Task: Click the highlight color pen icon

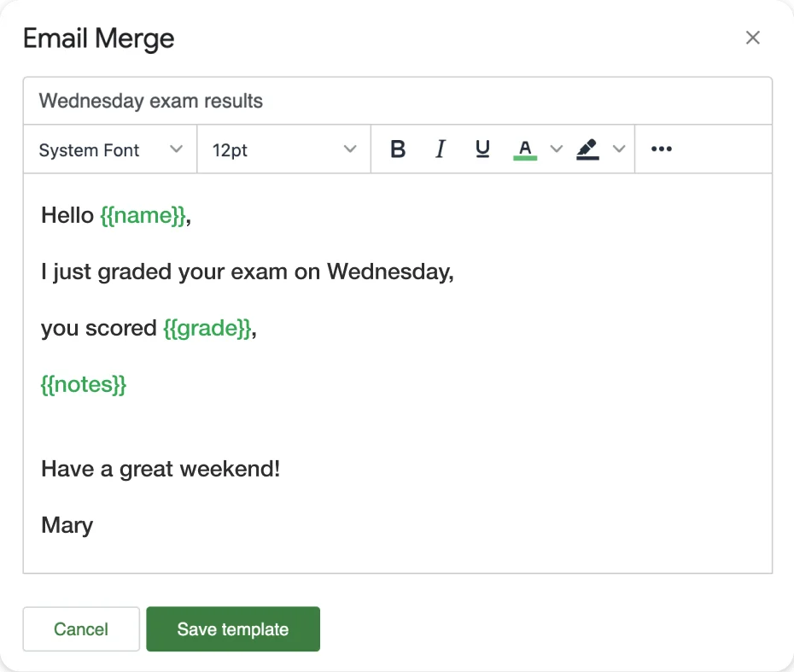Action: click(587, 149)
